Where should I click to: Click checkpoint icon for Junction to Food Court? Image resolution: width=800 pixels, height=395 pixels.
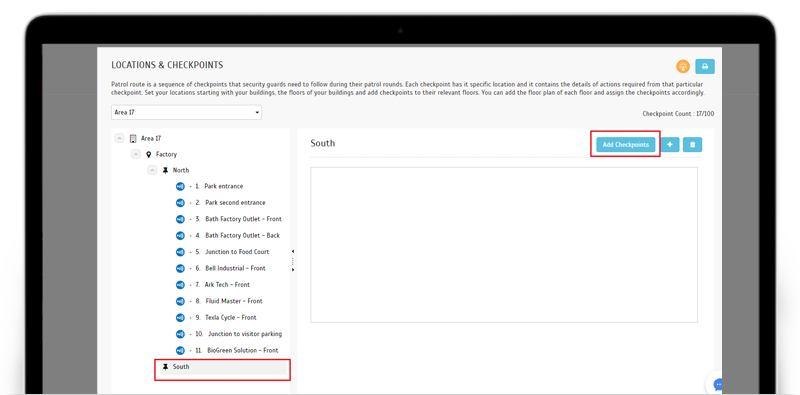point(180,252)
